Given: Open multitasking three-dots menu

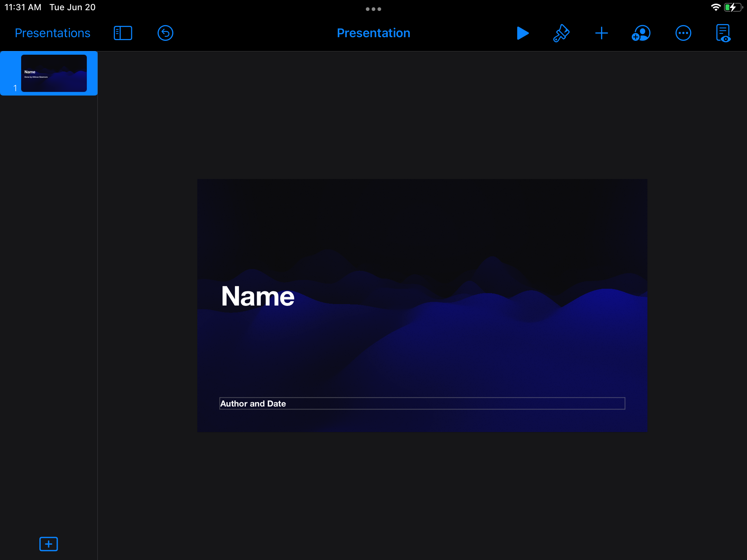Looking at the screenshot, I should 373,9.
